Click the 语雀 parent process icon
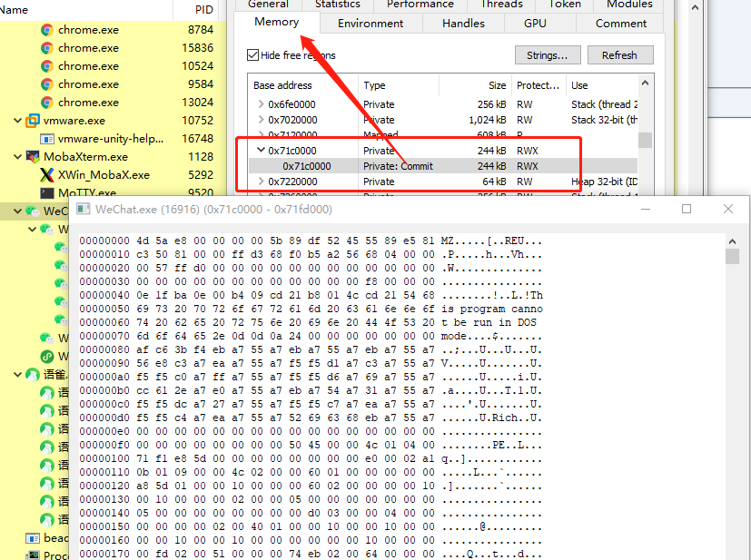The width and height of the screenshot is (751, 560). coord(33,374)
